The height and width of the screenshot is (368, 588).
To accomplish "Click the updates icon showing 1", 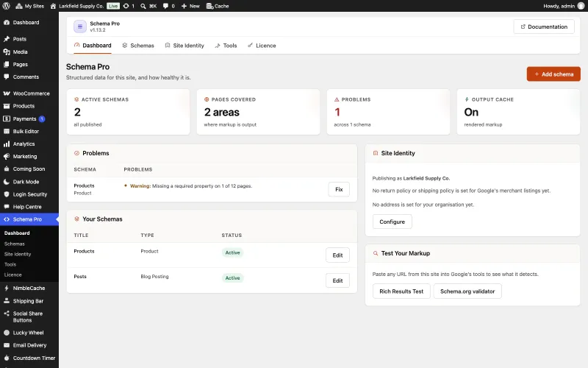I will point(129,6).
